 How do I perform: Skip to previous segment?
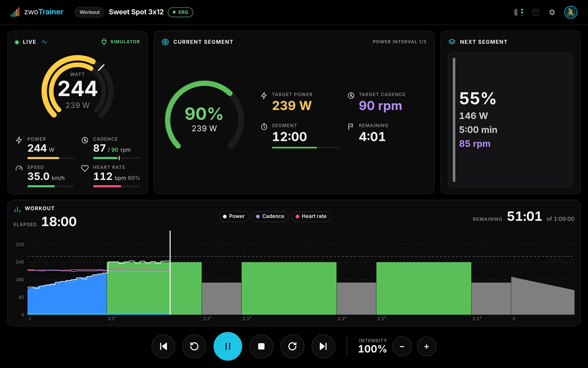tap(164, 346)
